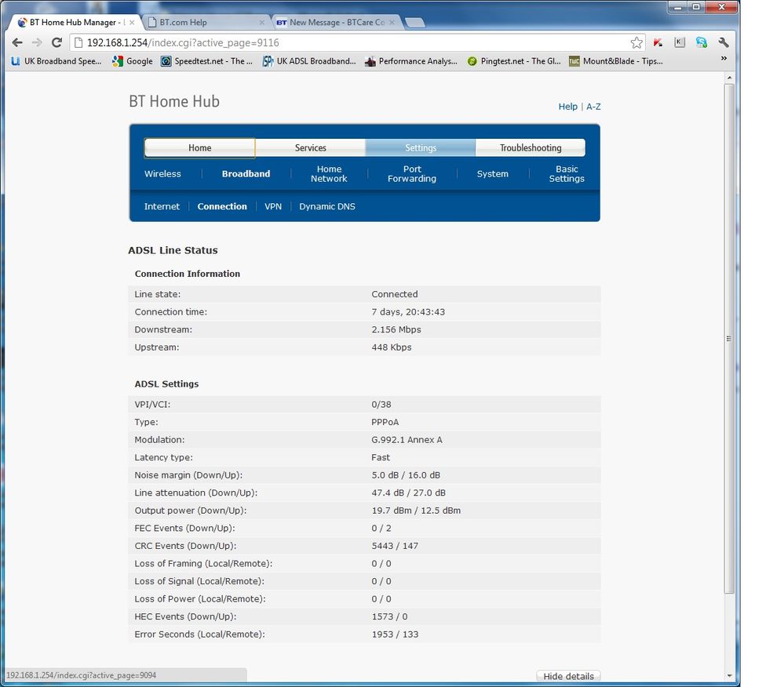Go to the VPN sub-page
Image resolution: width=784 pixels, height=687 pixels.
click(273, 206)
